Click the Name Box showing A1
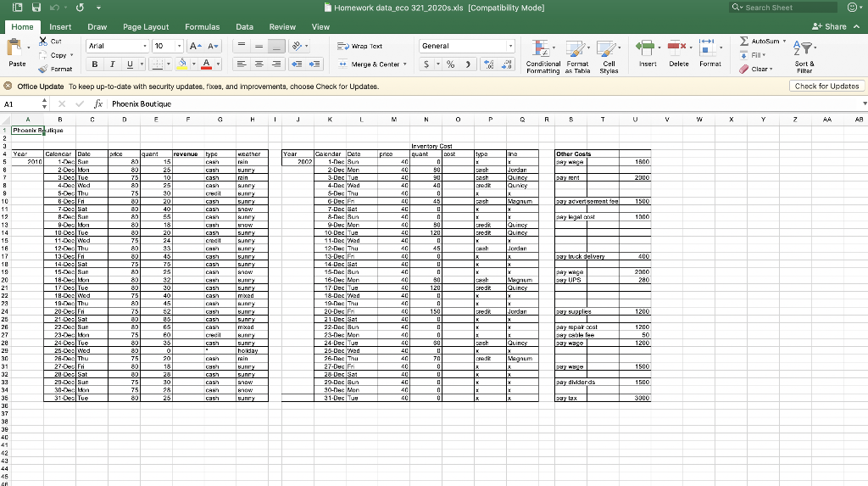Viewport: 868px width, 486px height. pos(21,103)
